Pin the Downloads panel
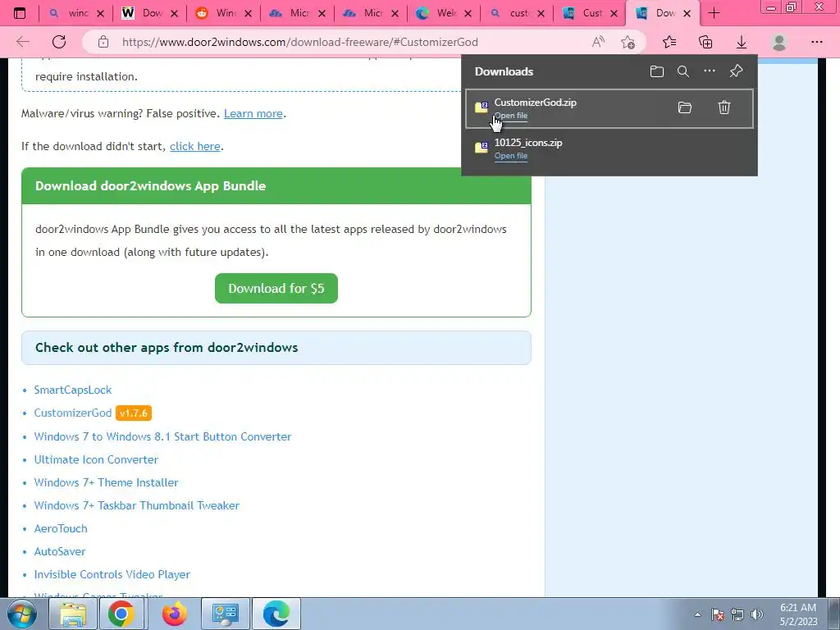Screen dimensions: 840x630 click(736, 71)
